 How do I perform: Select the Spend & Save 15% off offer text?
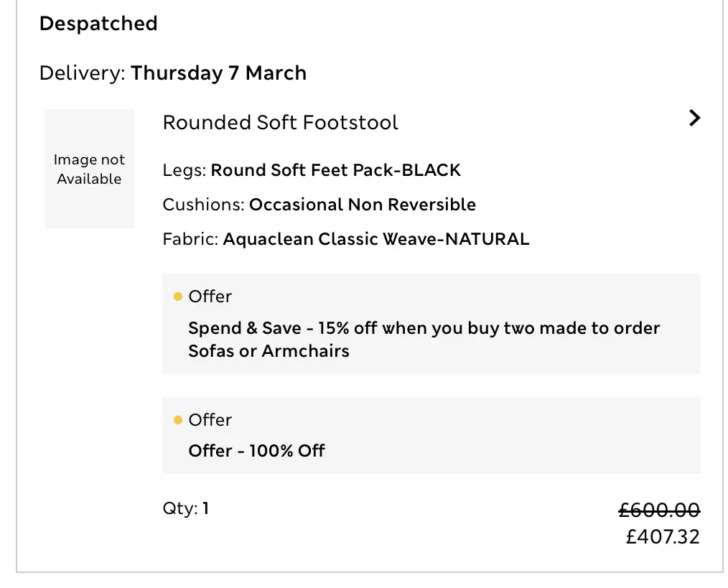[x=424, y=329]
